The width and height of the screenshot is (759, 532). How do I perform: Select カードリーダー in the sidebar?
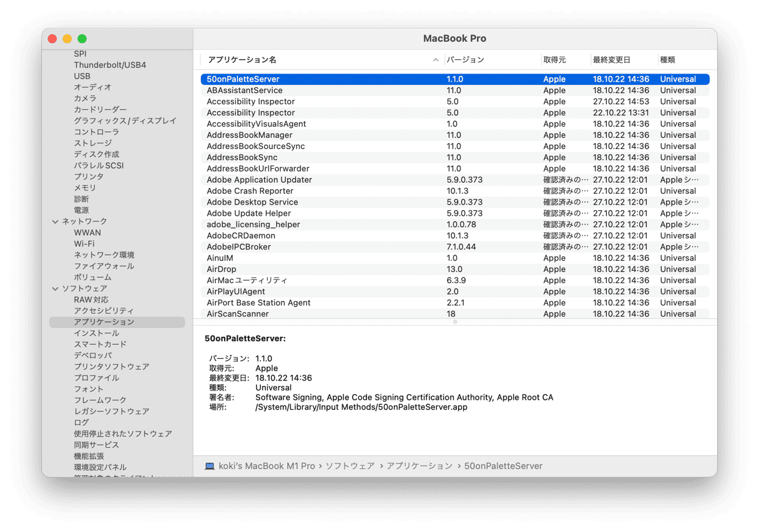coord(100,110)
